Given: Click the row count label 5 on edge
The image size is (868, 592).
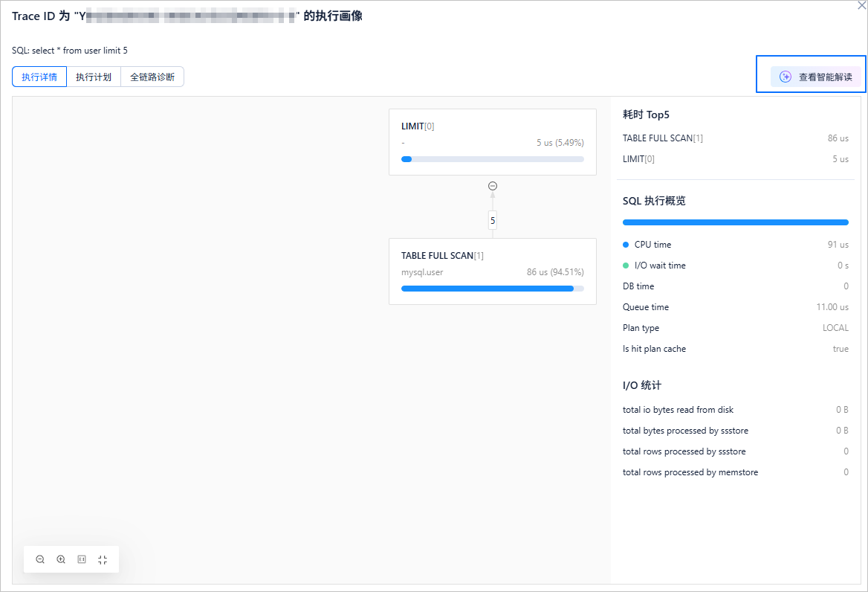Looking at the screenshot, I should (x=493, y=220).
